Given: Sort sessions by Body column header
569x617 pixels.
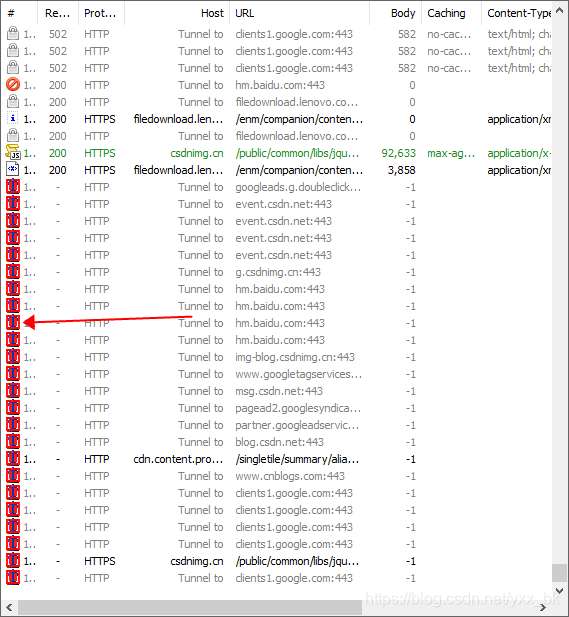Looking at the screenshot, I should (x=395, y=13).
